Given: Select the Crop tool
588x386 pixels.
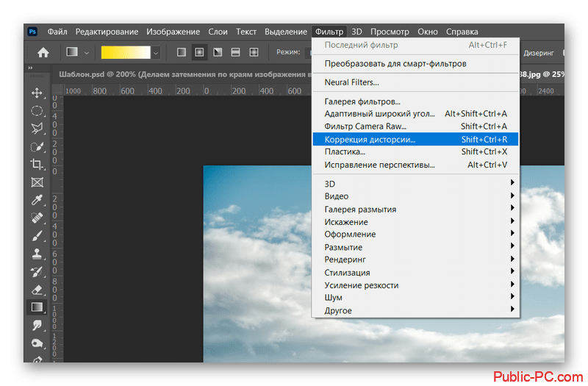Looking at the screenshot, I should (x=37, y=164).
